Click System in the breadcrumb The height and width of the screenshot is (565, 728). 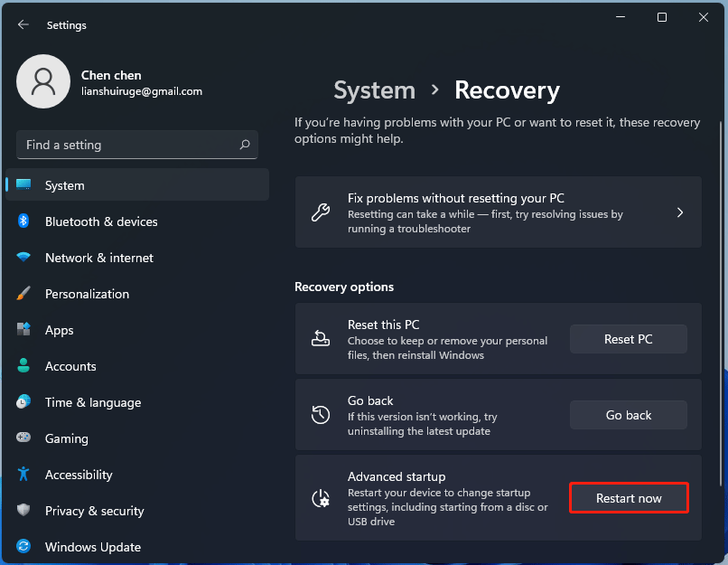[x=374, y=90]
